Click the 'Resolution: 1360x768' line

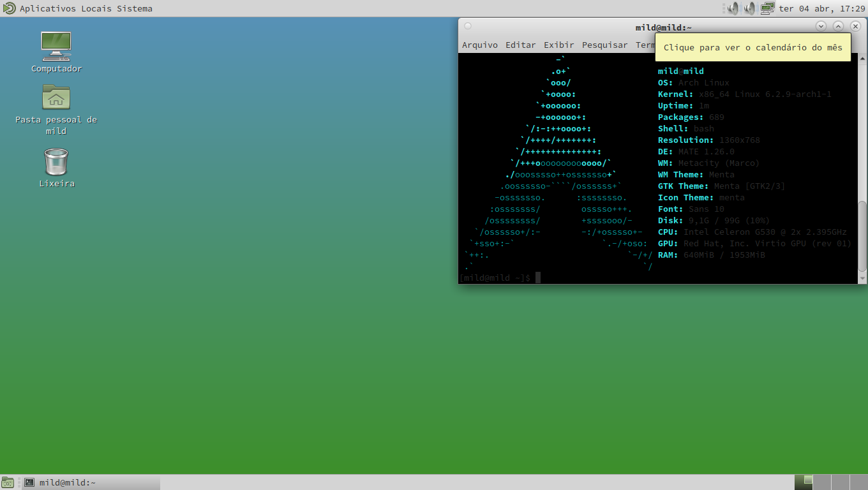coord(709,140)
